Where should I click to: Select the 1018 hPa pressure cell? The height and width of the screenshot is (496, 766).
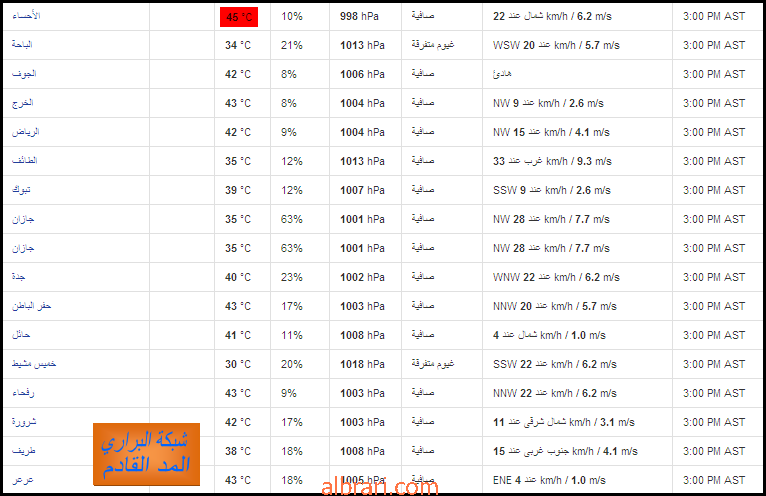pyautogui.click(x=362, y=364)
